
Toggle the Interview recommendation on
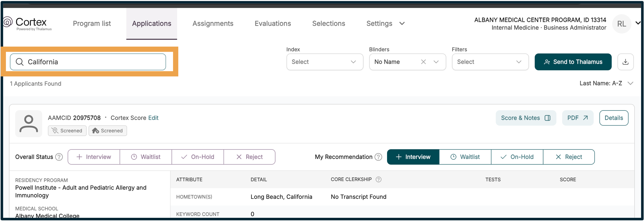(x=413, y=157)
